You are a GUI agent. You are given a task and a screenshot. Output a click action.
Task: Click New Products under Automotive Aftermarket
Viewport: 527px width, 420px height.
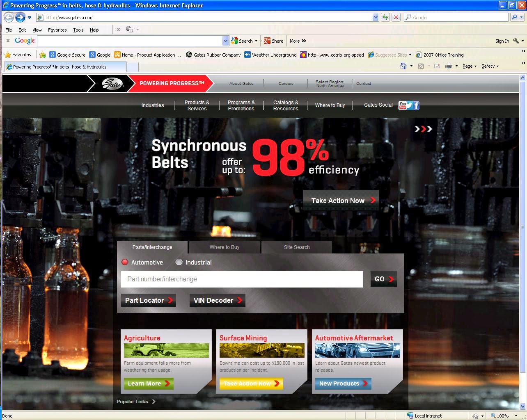click(343, 383)
